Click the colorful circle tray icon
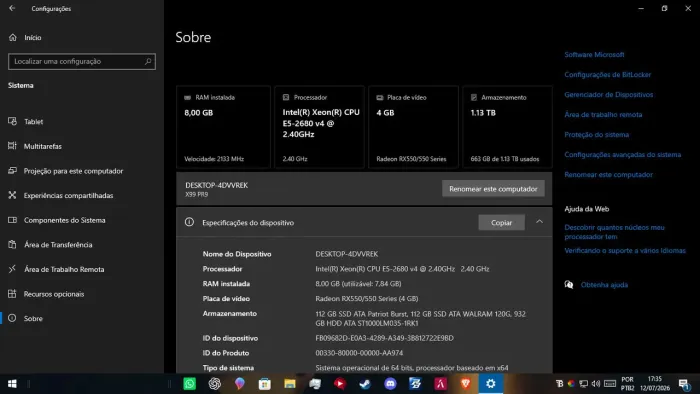 pos(571,384)
